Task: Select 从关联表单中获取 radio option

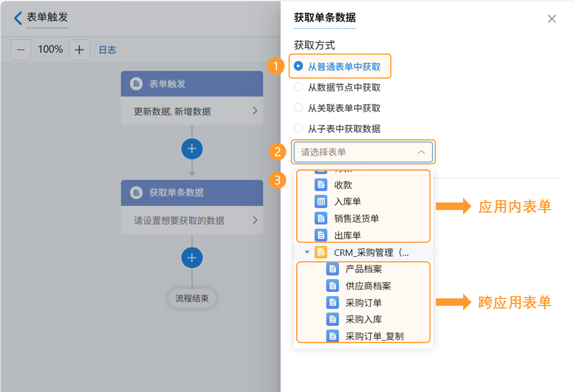Action: tap(298, 108)
